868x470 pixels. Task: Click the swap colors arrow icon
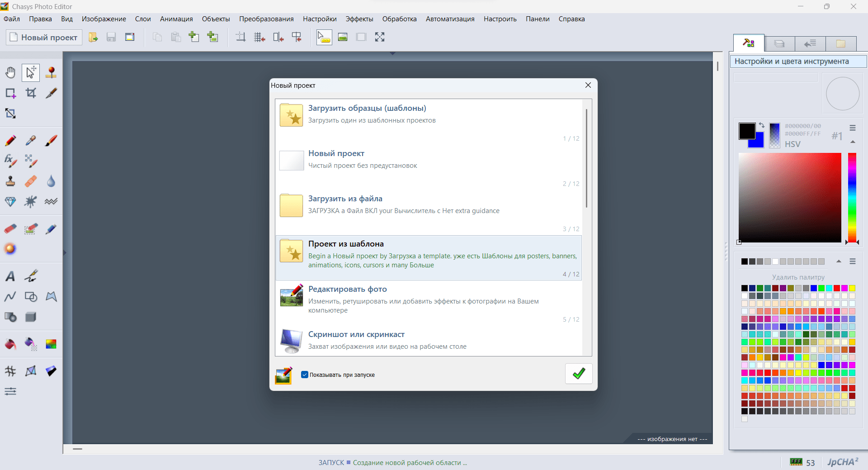[762, 125]
